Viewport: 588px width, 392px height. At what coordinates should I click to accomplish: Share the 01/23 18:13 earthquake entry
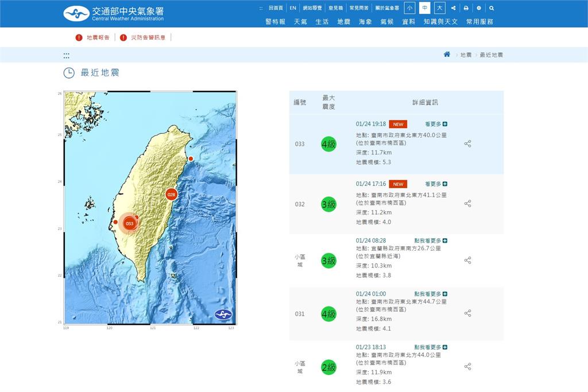point(467,367)
